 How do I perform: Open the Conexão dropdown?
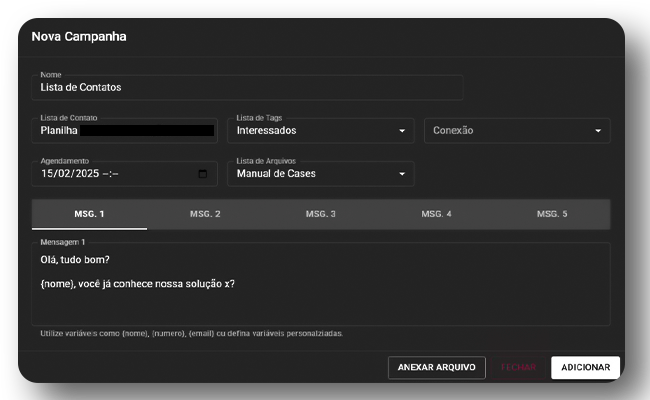click(598, 131)
